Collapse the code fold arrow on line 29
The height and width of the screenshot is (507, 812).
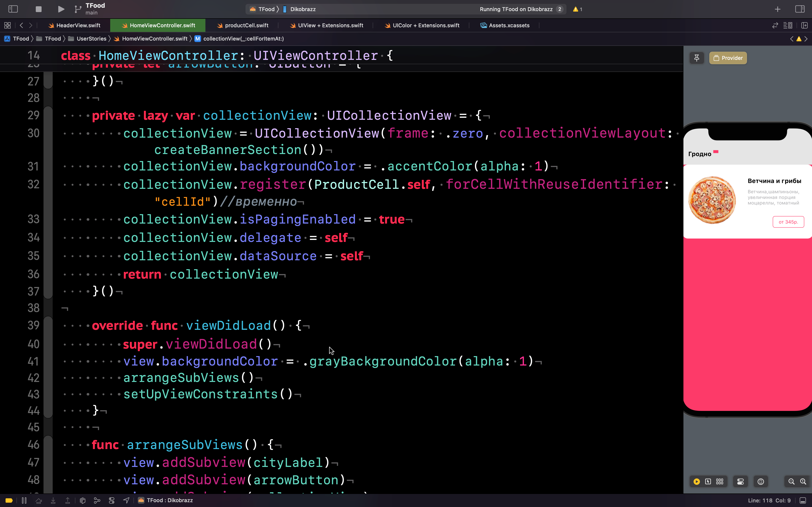pyautogui.click(x=48, y=115)
